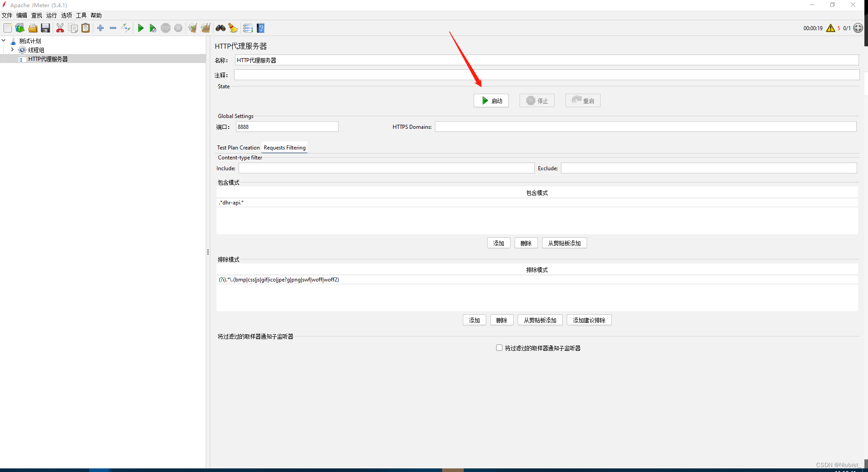Click the Exclude content-type field
The image size is (868, 472).
point(709,168)
